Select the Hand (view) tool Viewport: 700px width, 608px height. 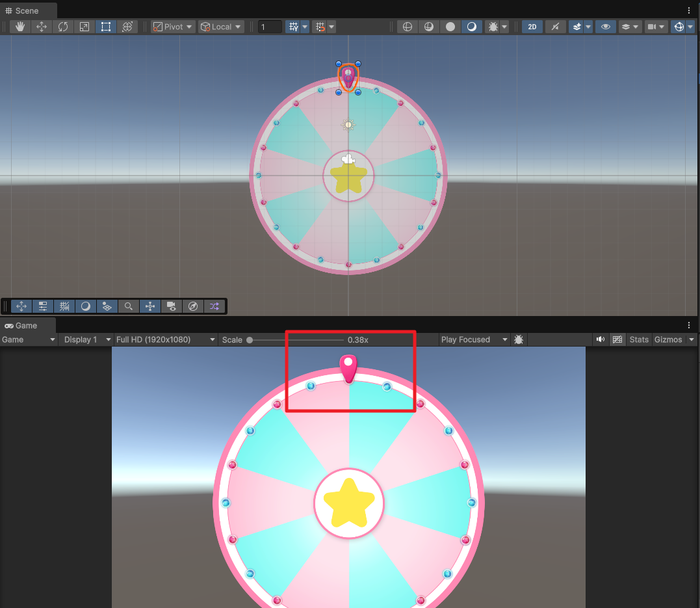click(19, 27)
